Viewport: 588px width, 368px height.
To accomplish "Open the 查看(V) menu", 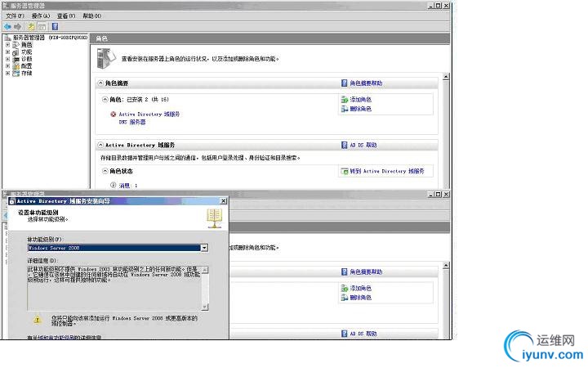I will [x=66, y=16].
